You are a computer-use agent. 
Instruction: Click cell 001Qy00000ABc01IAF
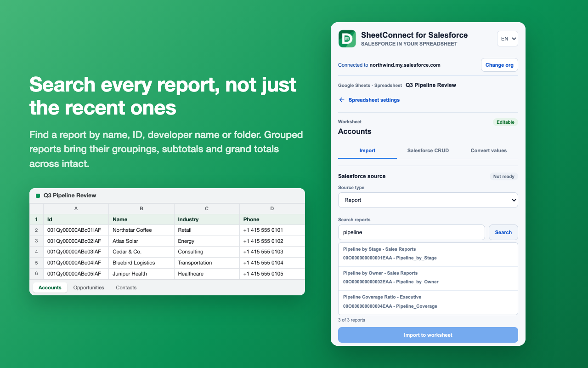(76, 230)
